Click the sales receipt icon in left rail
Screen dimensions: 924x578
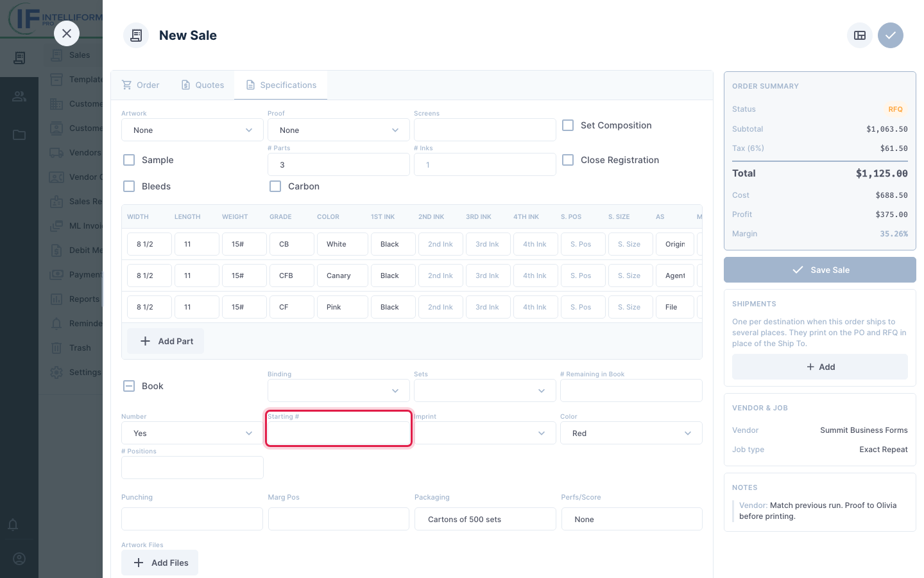click(x=19, y=58)
